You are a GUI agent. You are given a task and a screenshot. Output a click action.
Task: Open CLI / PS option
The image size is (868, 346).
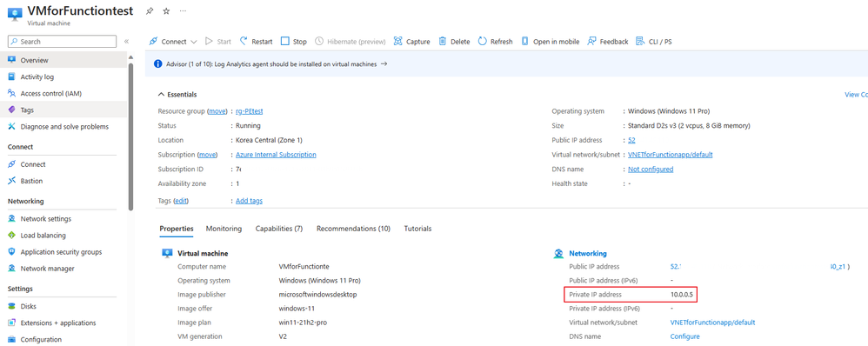point(654,42)
